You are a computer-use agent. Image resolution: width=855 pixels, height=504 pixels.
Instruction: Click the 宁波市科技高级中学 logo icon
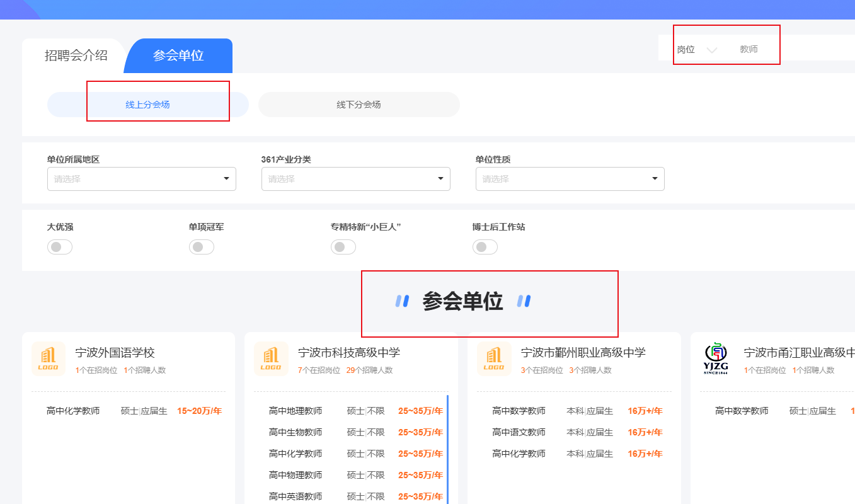click(x=271, y=359)
